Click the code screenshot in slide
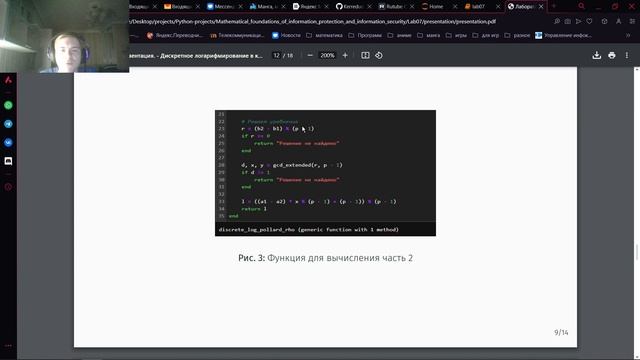 325,173
